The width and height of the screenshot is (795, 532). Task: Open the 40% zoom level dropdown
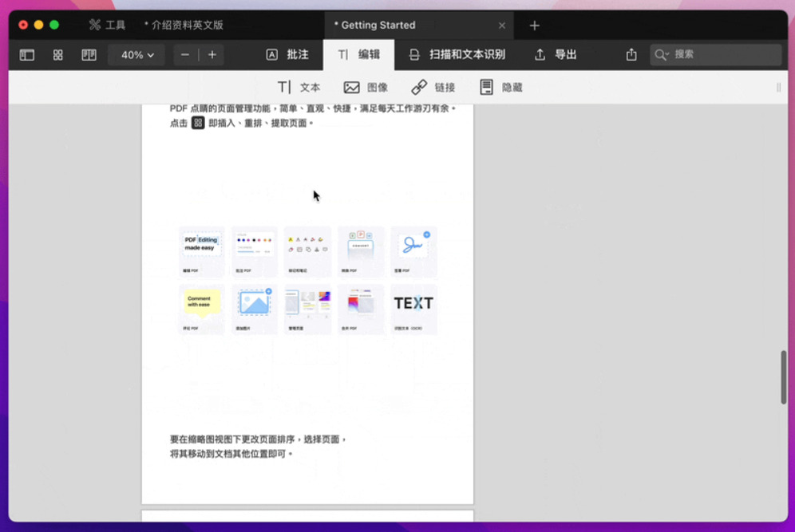pyautogui.click(x=136, y=55)
